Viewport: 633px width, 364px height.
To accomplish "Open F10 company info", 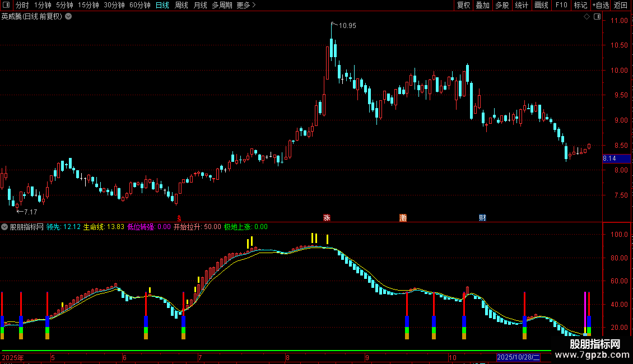I will click(561, 5).
